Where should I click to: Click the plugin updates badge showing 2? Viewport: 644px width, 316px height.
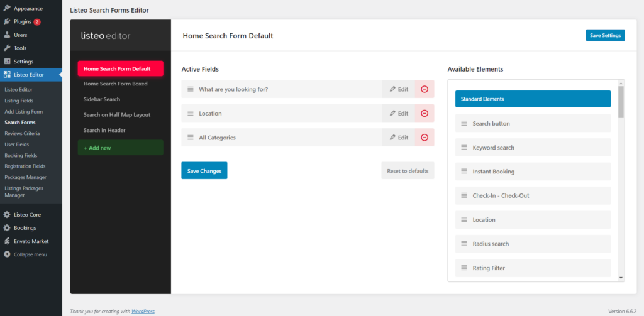point(37,22)
